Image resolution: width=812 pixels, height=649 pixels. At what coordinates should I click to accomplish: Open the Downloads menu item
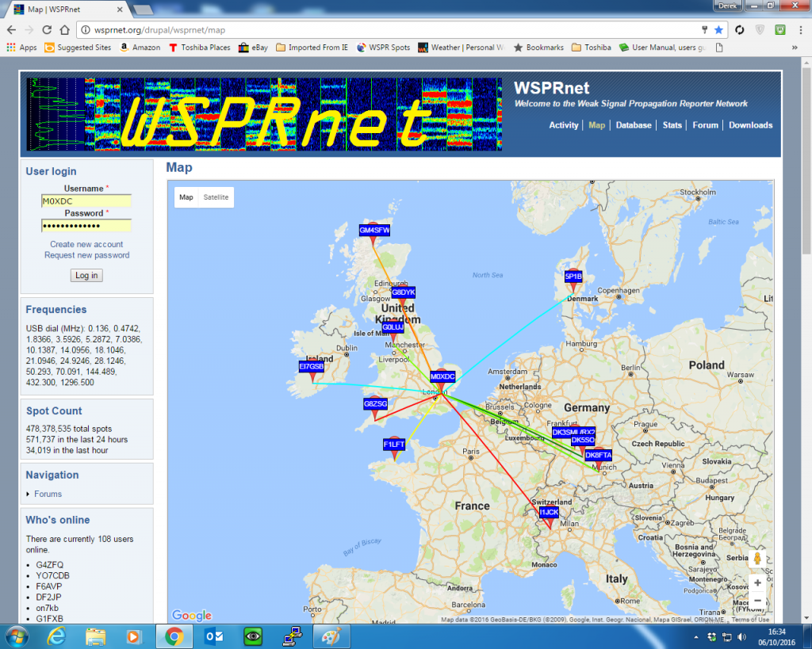tap(750, 125)
